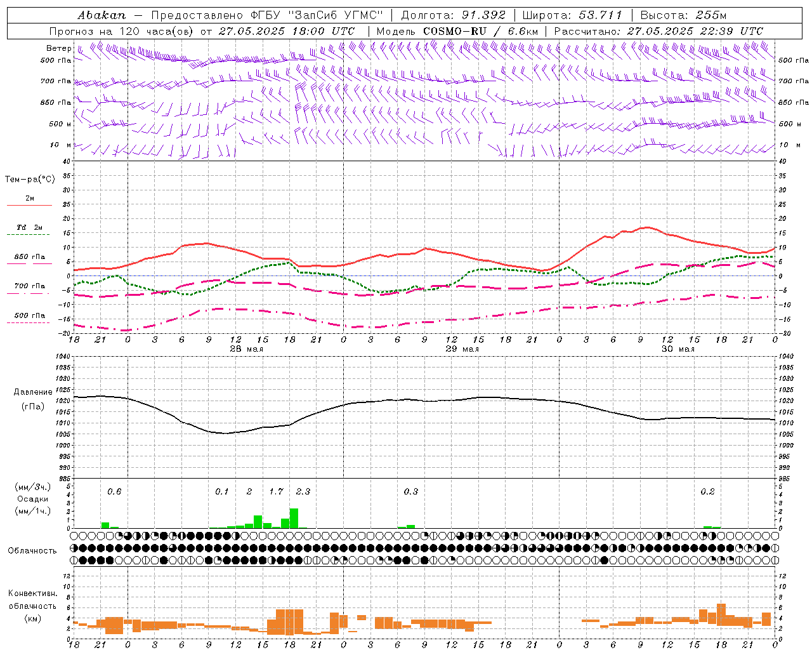Viewport: 812px width, 650px height.
Task: Click the tallest orange convective cloud bar
Action: pos(289,622)
